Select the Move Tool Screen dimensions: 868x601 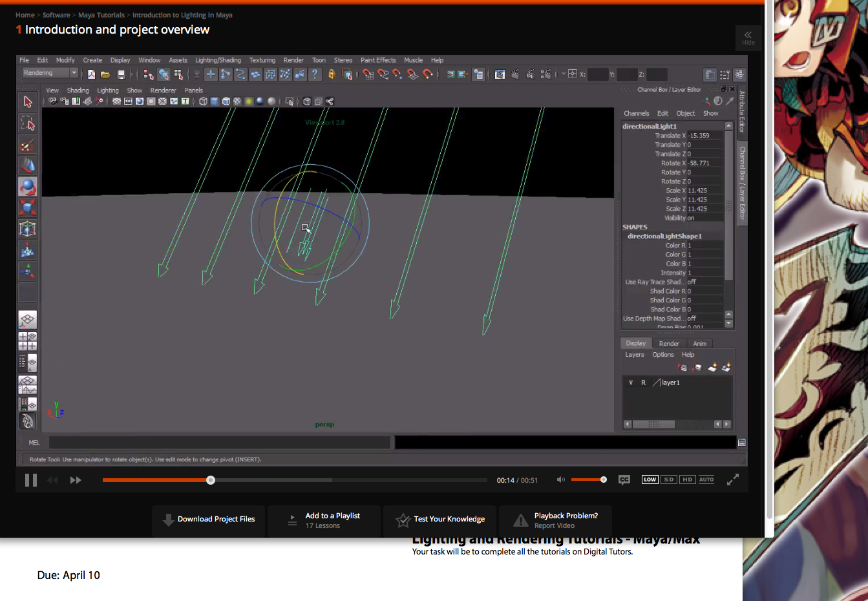[27, 165]
